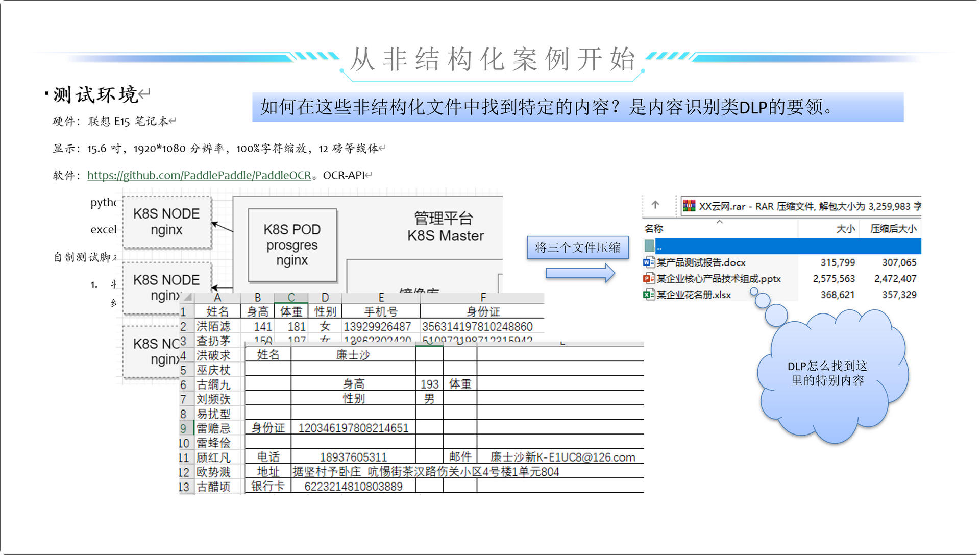Click compressed size 357,329

point(899,295)
